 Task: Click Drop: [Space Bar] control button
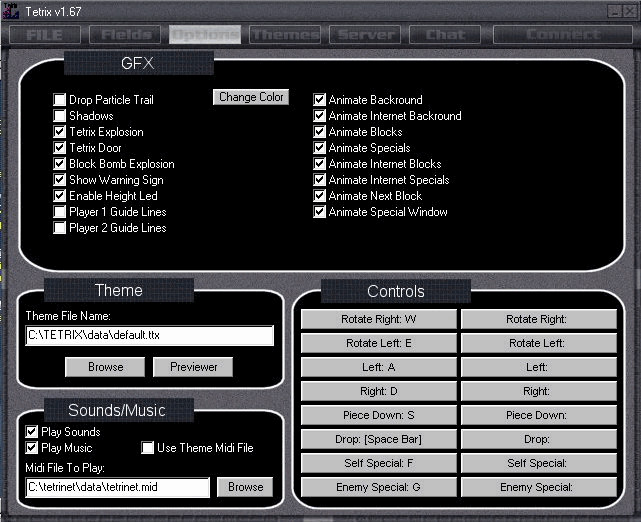pos(379,439)
